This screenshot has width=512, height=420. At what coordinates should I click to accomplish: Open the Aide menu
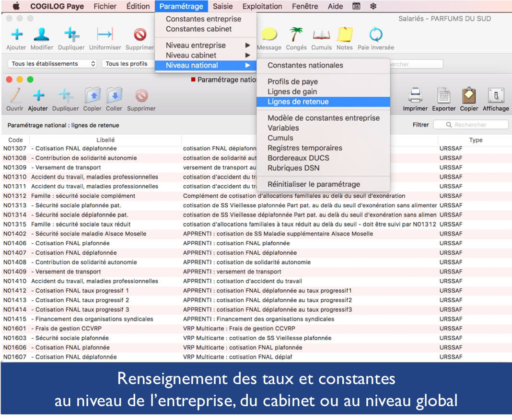point(336,6)
